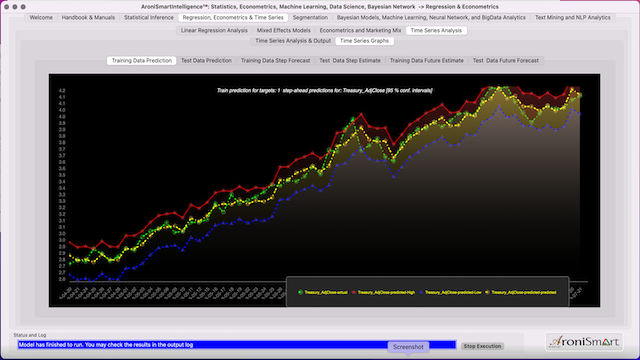Show the Training Data Prediction graph
The width and height of the screenshot is (640, 360).
click(142, 60)
